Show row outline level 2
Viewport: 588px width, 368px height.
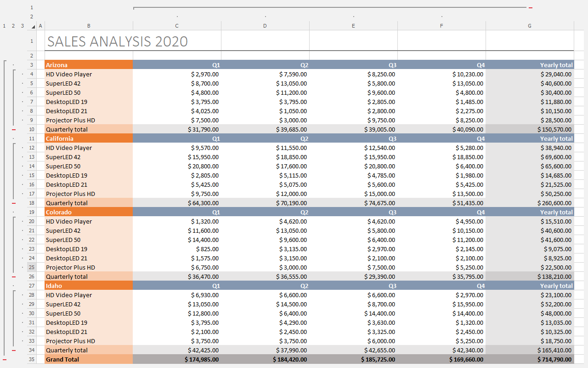tap(13, 26)
